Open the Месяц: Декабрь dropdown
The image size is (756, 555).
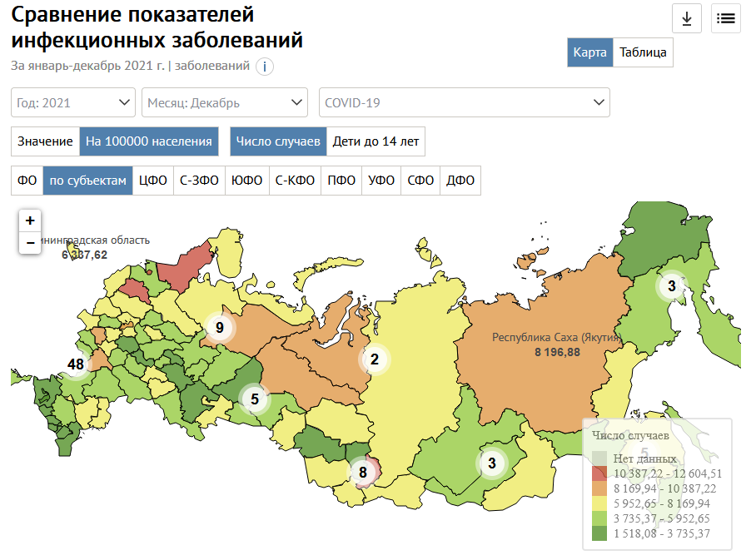(225, 102)
